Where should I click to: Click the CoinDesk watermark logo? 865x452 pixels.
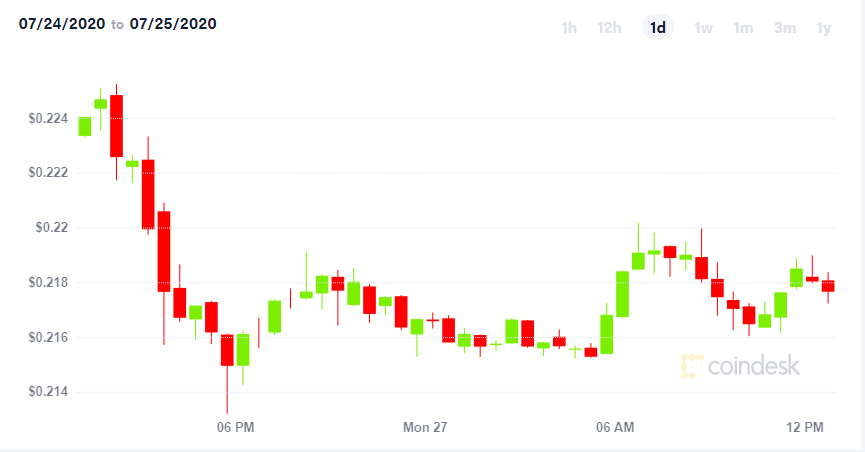[740, 366]
